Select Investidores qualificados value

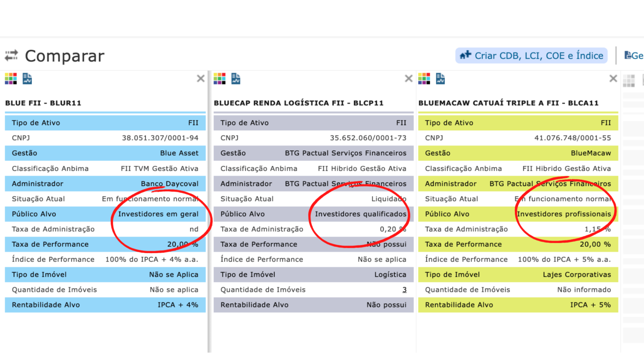[x=361, y=214]
